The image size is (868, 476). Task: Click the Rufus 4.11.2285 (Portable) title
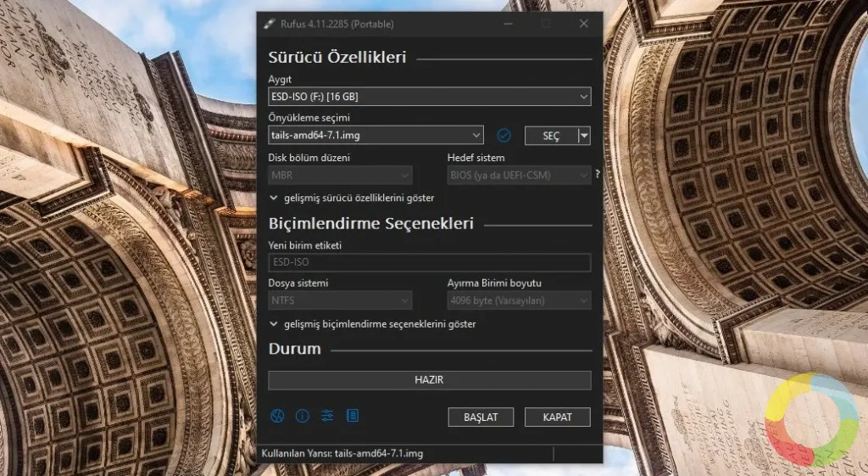tap(337, 24)
